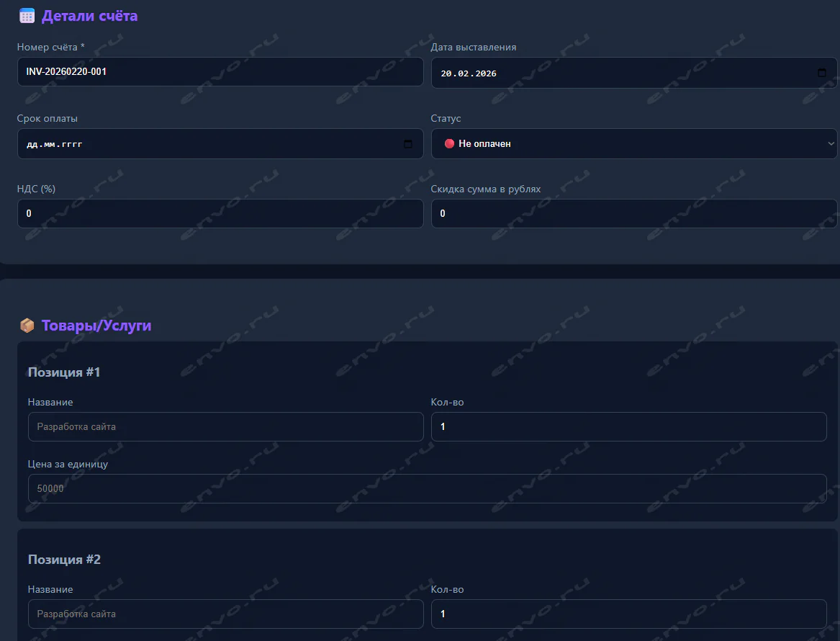Click the Позиция #2 heading
Screen dimensions: 840x641
tap(64, 560)
